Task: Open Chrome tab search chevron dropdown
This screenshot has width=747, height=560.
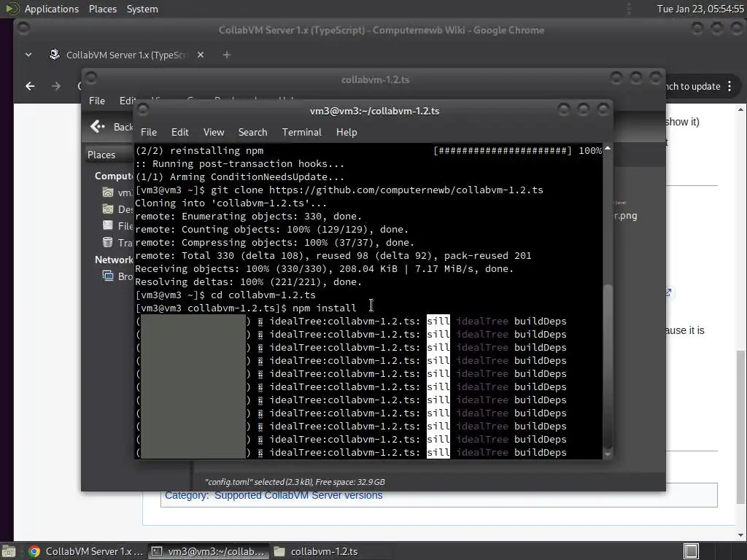Action: click(x=28, y=55)
